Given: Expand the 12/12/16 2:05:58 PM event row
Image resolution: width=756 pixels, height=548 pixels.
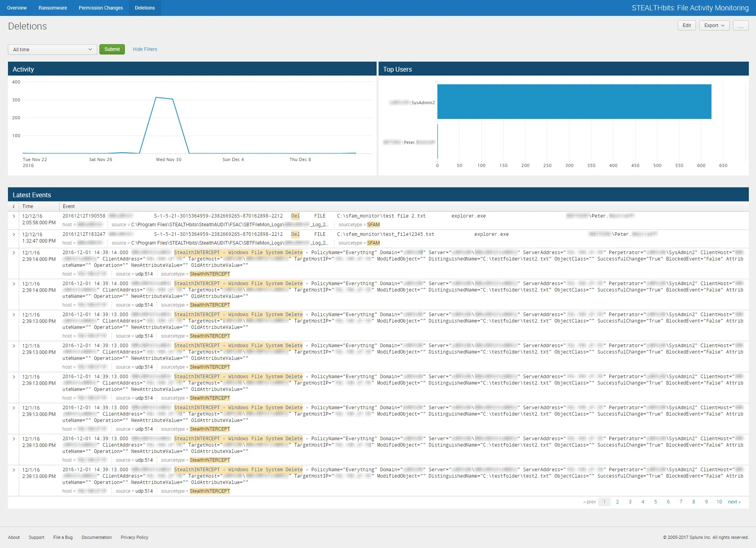Looking at the screenshot, I should point(14,216).
